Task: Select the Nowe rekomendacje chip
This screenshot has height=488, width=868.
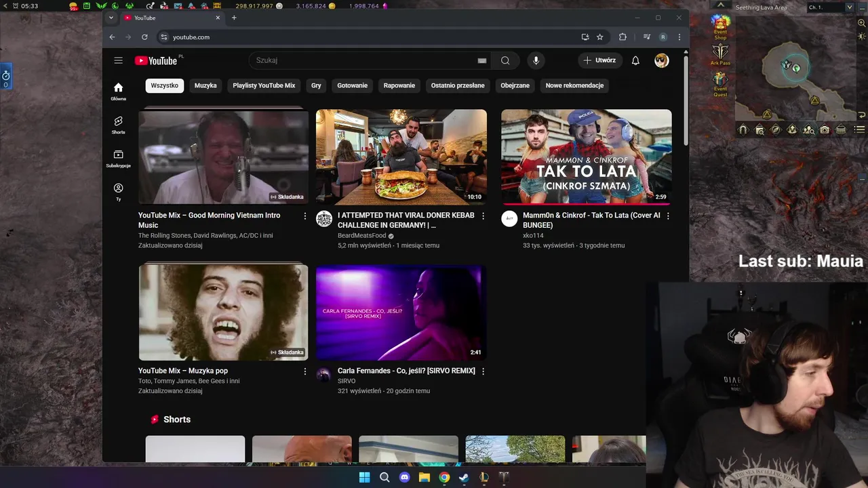Action: 574,85
